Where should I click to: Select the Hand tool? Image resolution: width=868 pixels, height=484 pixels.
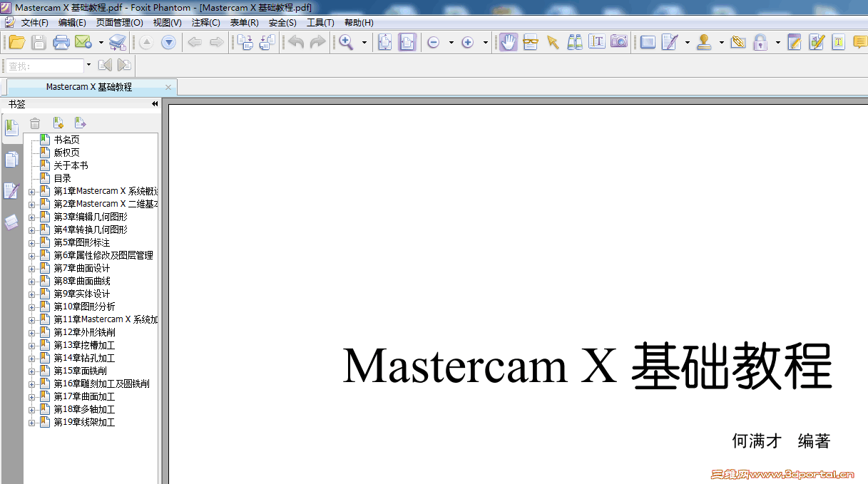click(508, 43)
